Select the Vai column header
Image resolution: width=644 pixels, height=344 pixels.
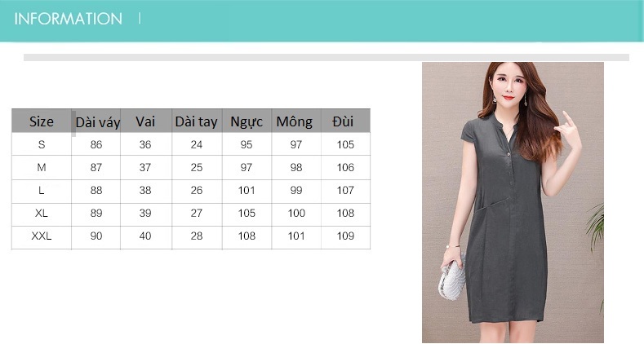tap(145, 121)
